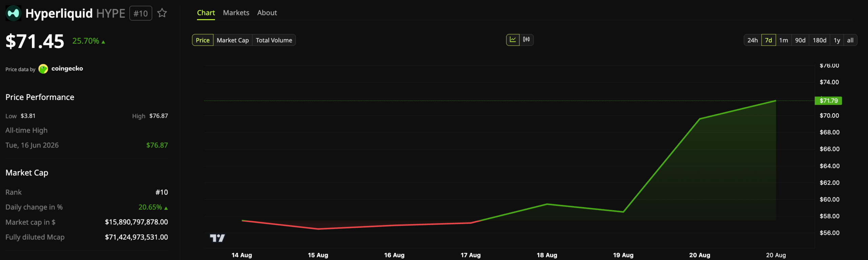Image resolution: width=868 pixels, height=260 pixels.
Task: Click the $74.00 price axis label
Action: [x=829, y=82]
